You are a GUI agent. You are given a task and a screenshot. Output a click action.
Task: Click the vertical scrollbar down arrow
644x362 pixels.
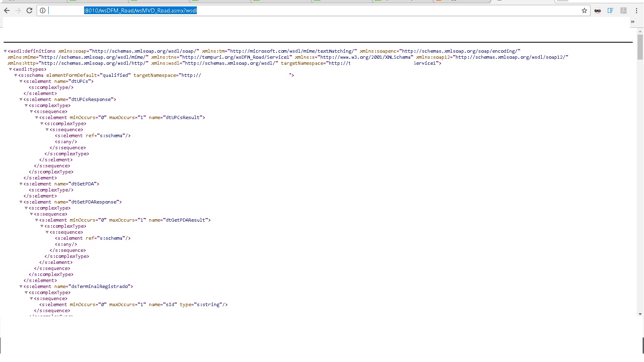640,314
